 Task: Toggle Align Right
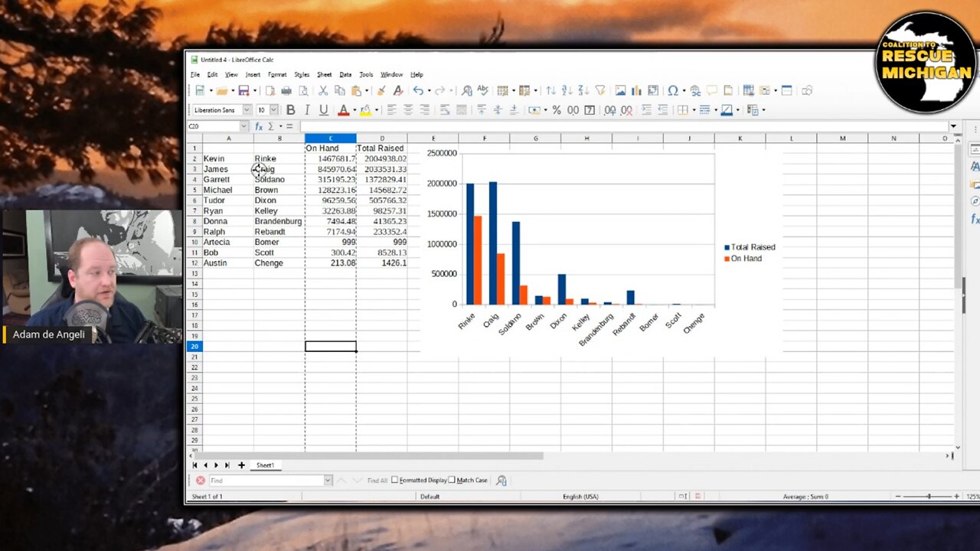click(425, 110)
